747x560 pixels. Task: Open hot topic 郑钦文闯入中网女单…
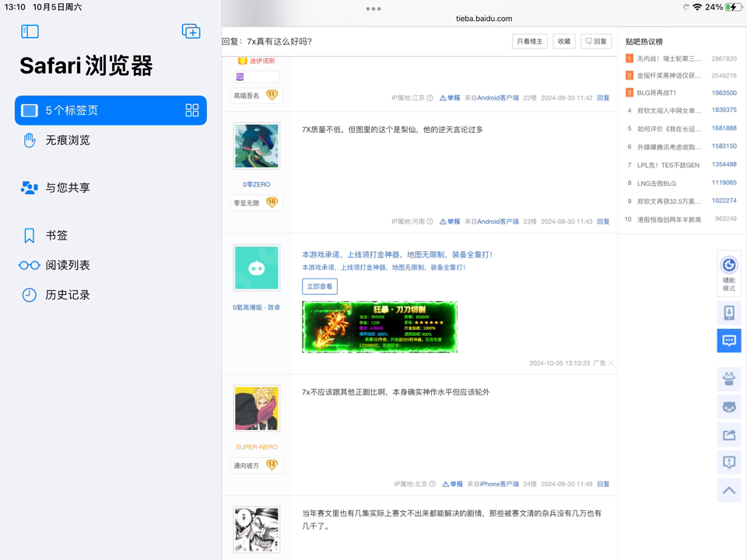(669, 110)
